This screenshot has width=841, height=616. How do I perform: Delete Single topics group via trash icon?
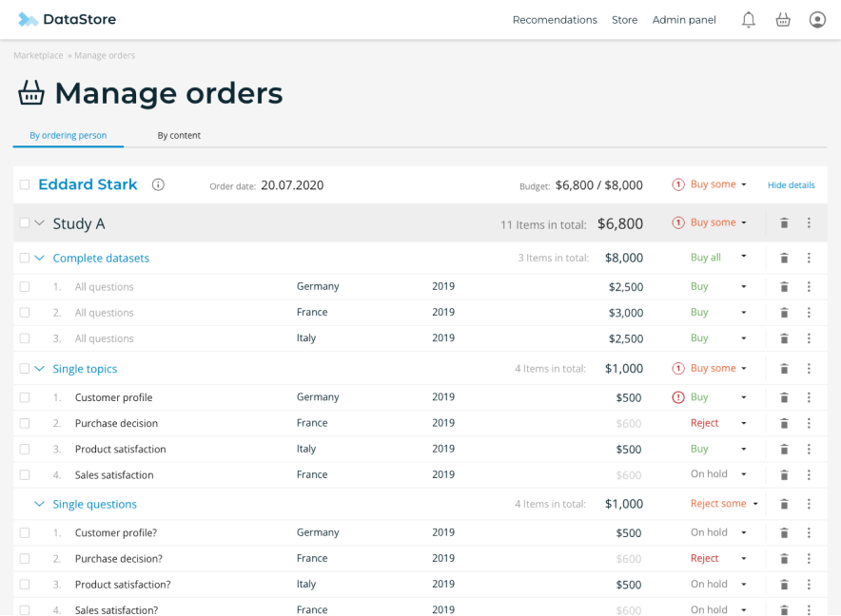pos(784,368)
